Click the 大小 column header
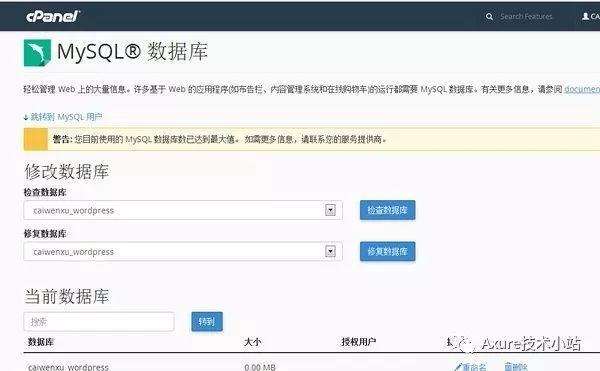Screen dimensions: 600x371 tap(253, 342)
